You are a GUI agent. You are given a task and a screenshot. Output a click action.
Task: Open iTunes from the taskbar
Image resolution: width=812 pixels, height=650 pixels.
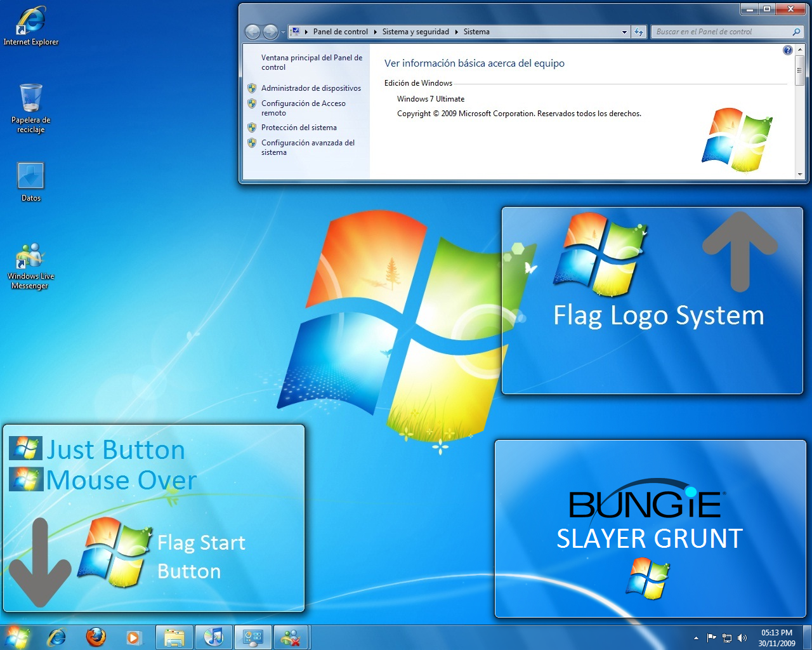pos(214,637)
